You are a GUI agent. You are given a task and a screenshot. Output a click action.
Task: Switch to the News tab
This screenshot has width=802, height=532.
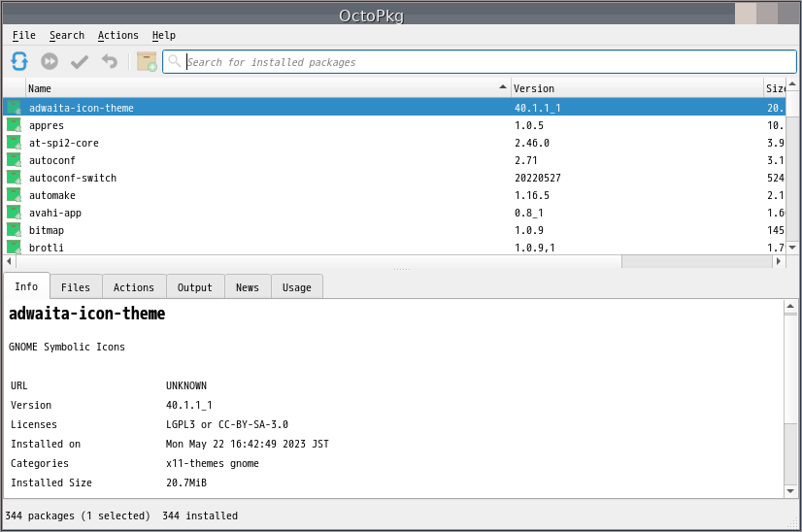(x=248, y=287)
